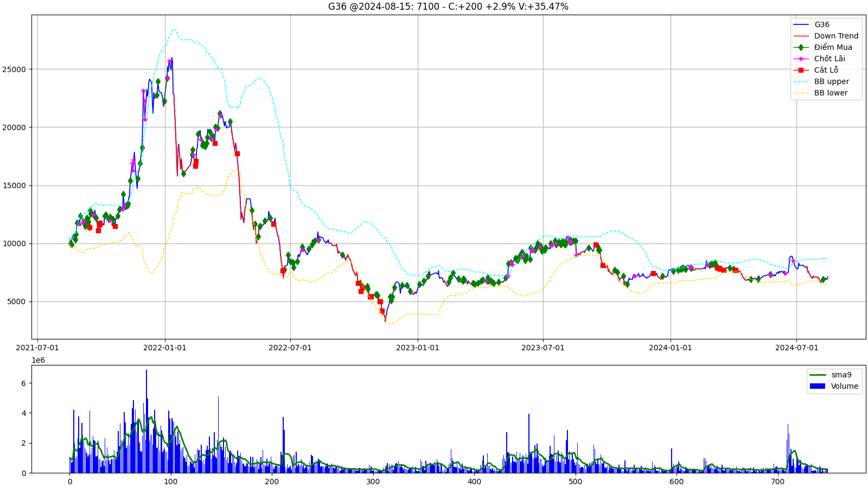Click the Cắt Lỗ legend label
The height and width of the screenshot is (488, 868).
(826, 70)
